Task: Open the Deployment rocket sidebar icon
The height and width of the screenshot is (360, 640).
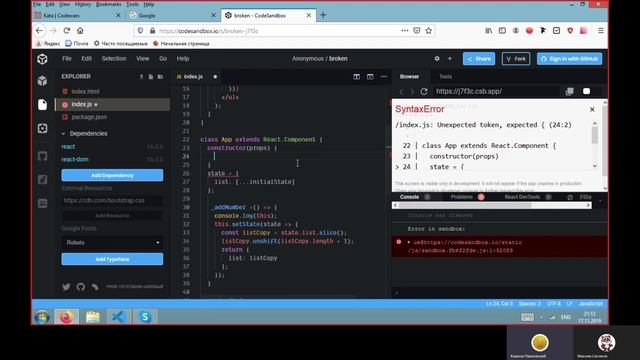Action: tap(42, 180)
